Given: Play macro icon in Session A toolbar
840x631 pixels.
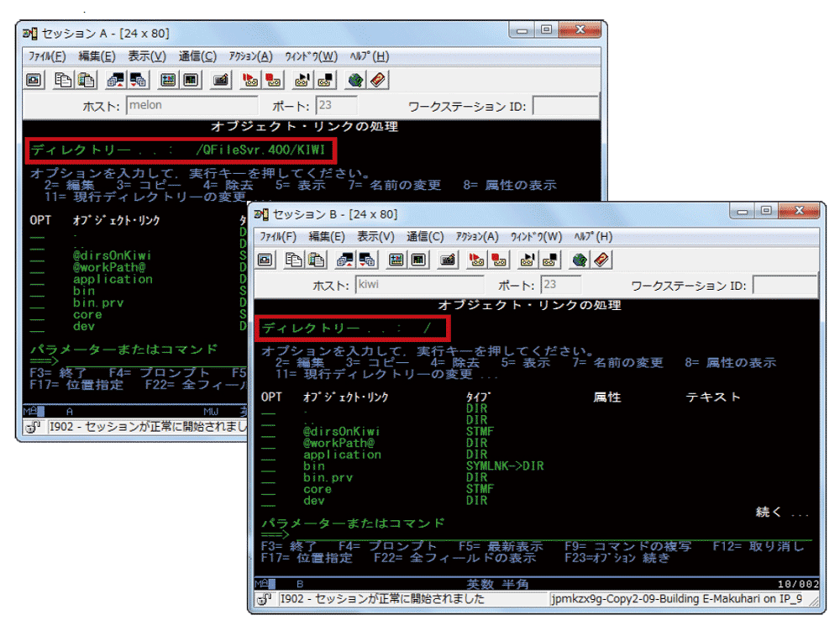Looking at the screenshot, I should [302, 81].
